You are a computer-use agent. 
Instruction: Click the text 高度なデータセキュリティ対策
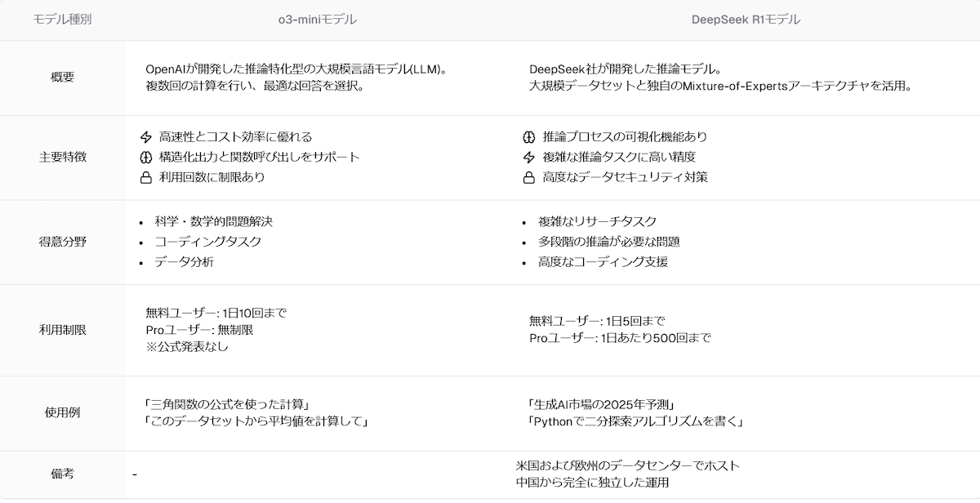tap(625, 177)
